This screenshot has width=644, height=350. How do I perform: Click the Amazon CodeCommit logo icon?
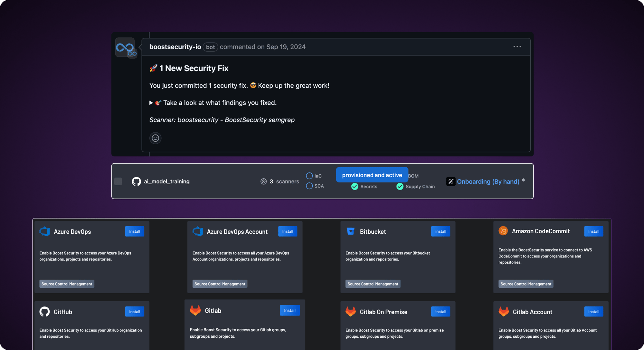pos(503,231)
